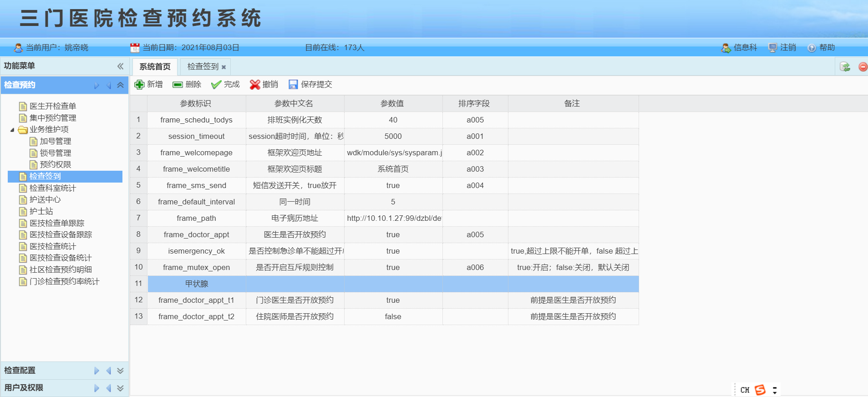Viewport: 868px width, 397px height.
Task: Click the red X 撤销 icon
Action: [255, 85]
